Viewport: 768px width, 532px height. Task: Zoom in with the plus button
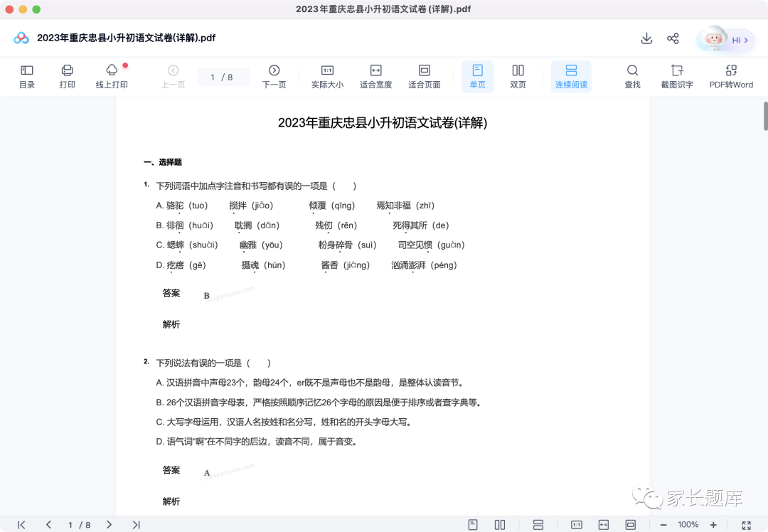(x=713, y=525)
